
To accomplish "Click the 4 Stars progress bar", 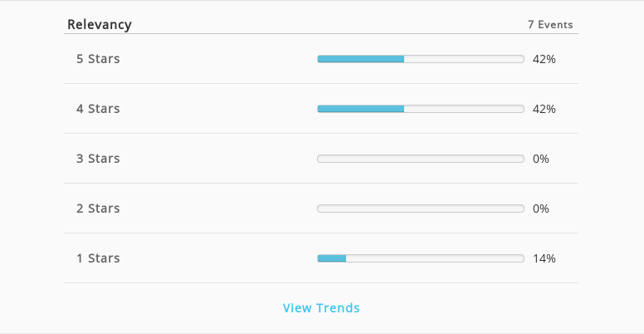I will 421,109.
